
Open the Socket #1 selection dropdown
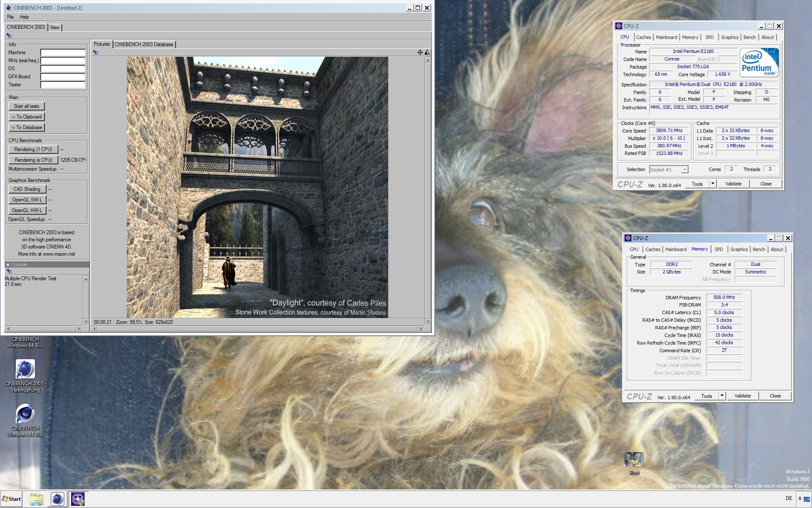669,170
